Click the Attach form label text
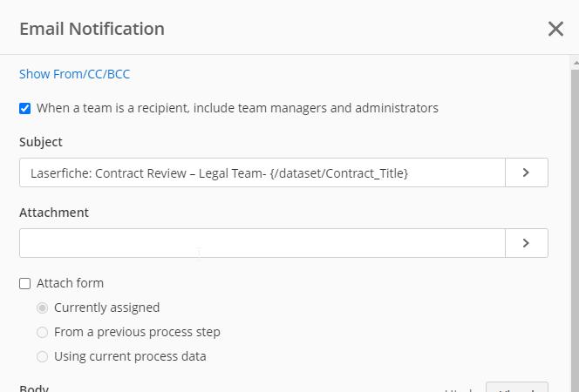579x392 pixels. pyautogui.click(x=70, y=283)
